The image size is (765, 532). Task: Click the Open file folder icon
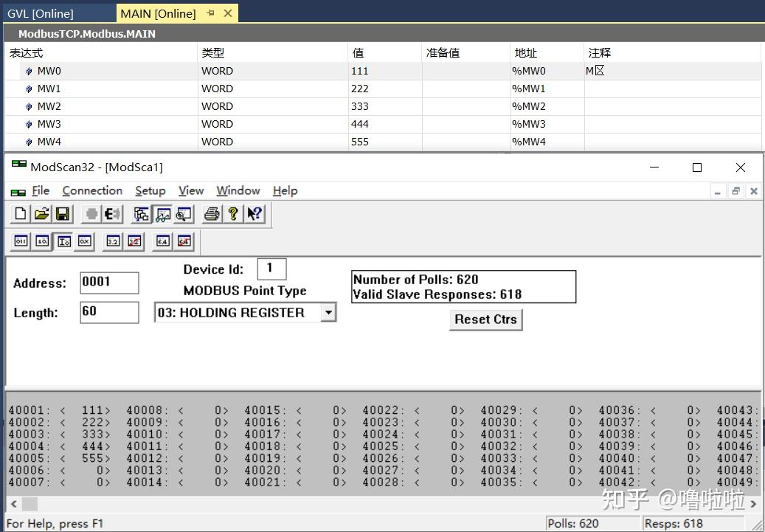[x=42, y=214]
